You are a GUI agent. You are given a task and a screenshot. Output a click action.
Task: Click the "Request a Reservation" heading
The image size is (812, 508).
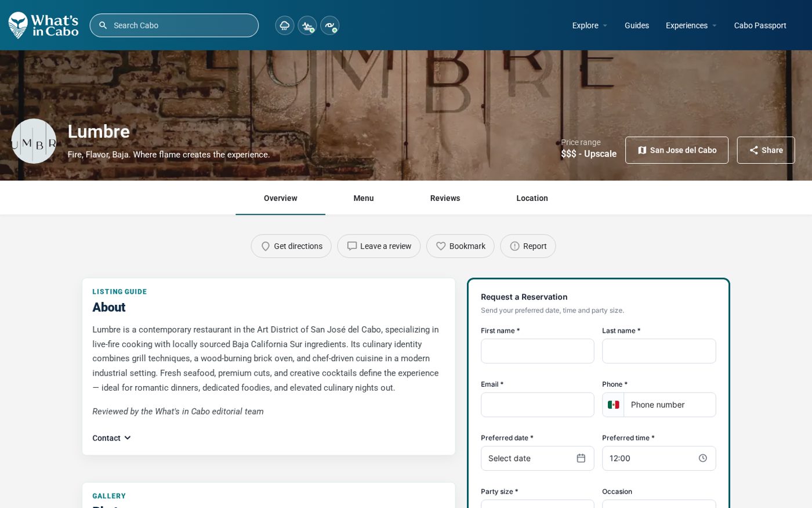coord(524,297)
